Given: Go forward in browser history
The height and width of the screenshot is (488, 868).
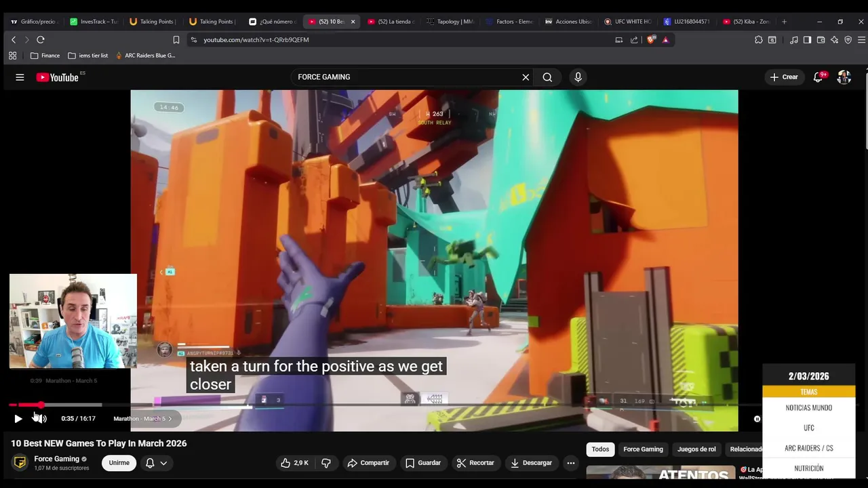Looking at the screenshot, I should coord(26,40).
